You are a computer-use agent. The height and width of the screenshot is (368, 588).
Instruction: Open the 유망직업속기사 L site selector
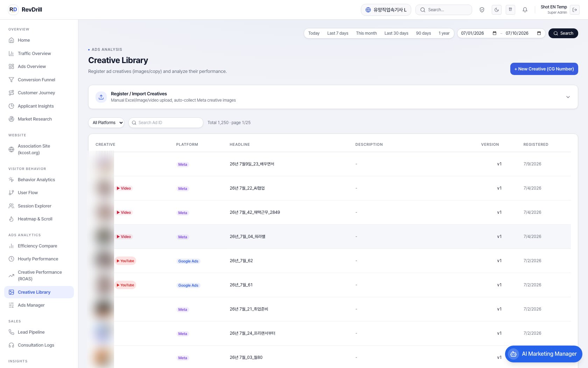click(386, 10)
